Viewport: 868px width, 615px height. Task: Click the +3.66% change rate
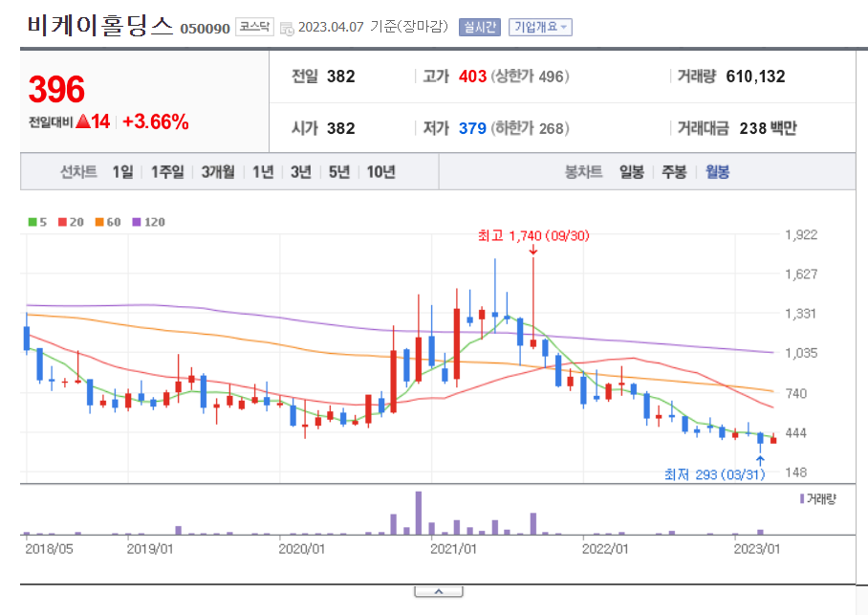tap(156, 121)
